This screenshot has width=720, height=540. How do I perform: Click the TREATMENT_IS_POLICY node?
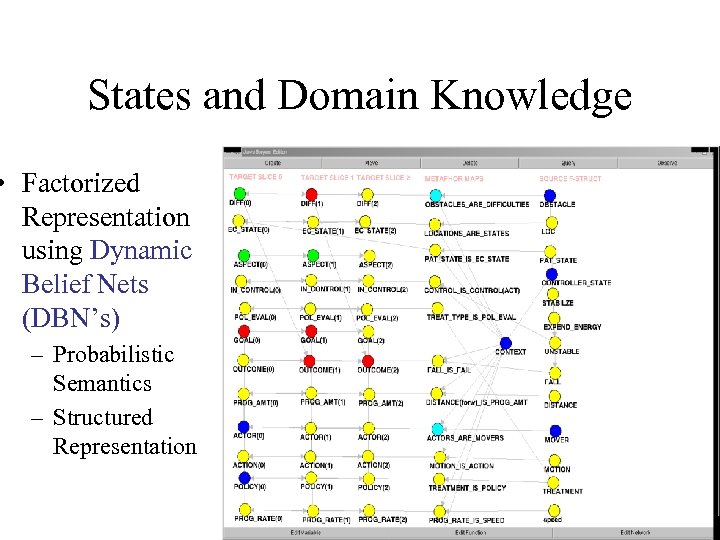click(x=439, y=479)
